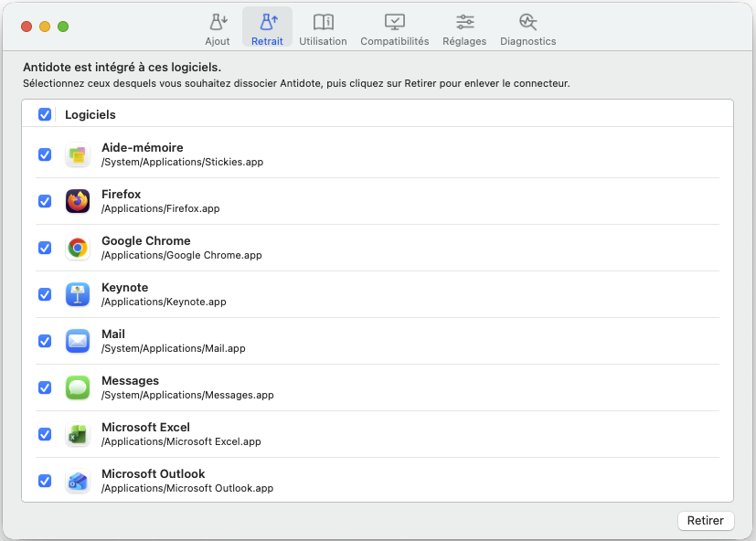This screenshot has width=756, height=541.
Task: Click the Messages app icon
Action: click(x=78, y=387)
